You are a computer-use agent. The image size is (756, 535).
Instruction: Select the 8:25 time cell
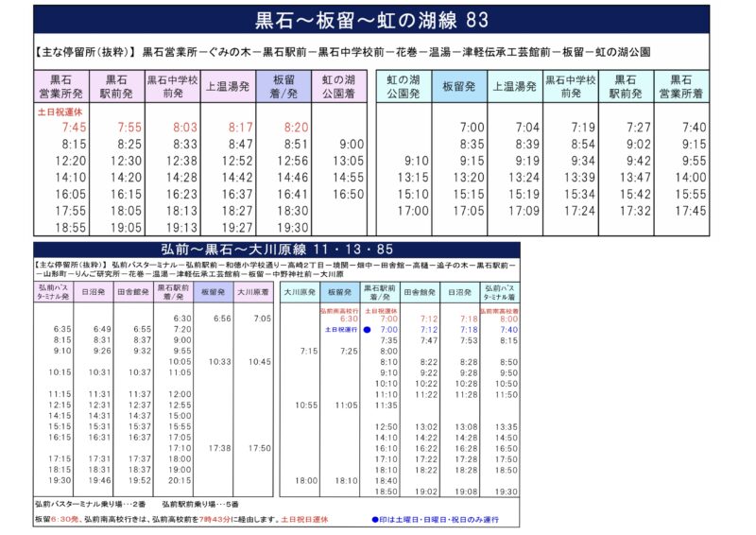pyautogui.click(x=129, y=145)
